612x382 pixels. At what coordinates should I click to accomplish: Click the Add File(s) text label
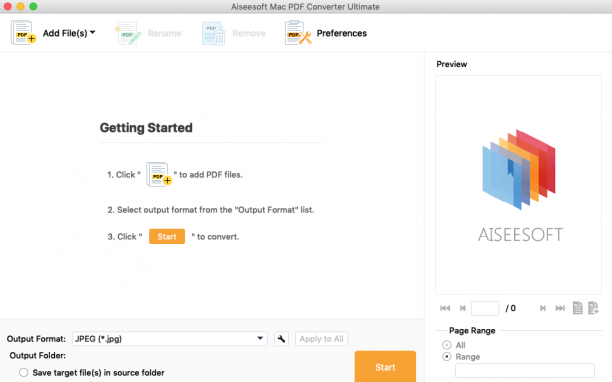[x=65, y=33]
